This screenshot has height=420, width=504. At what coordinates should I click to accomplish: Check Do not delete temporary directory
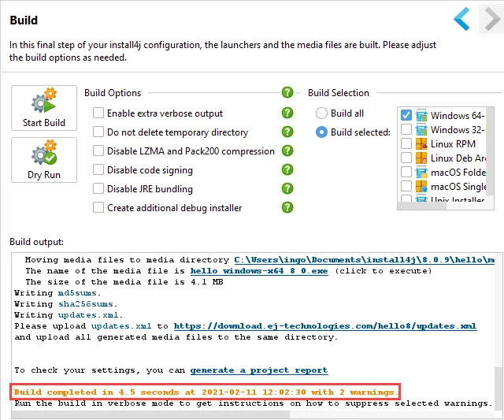(98, 132)
